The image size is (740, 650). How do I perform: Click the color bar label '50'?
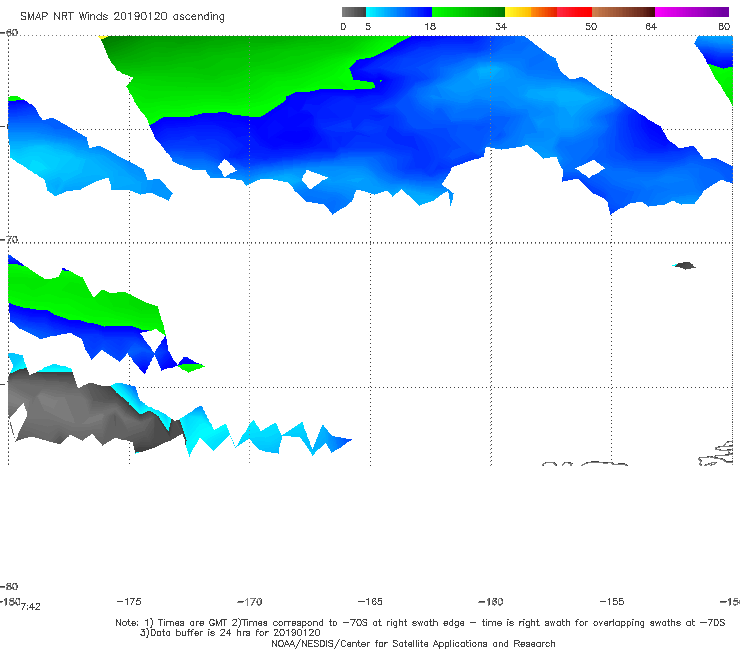coord(591,26)
